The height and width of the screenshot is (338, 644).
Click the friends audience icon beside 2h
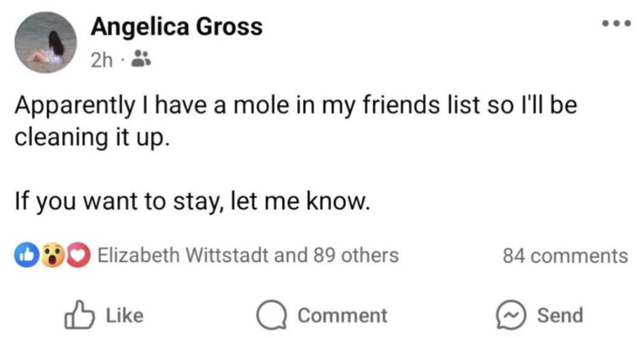[x=141, y=60]
